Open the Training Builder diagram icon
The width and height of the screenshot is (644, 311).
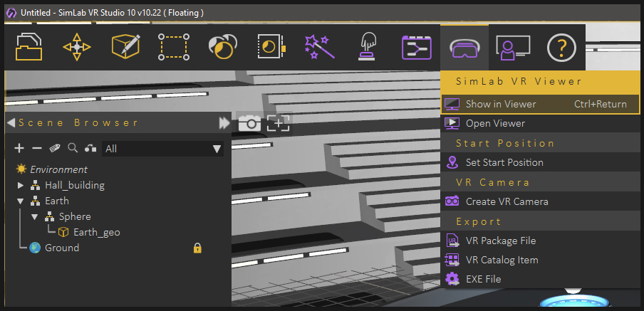click(x=417, y=48)
